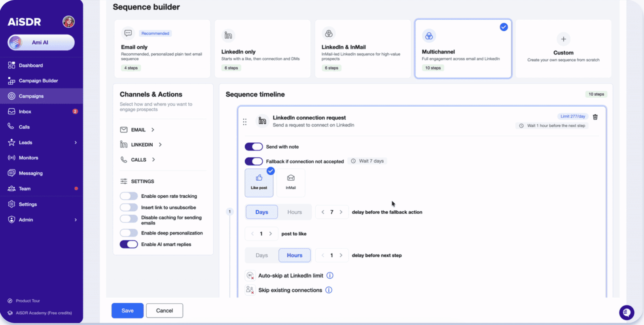This screenshot has width=644, height=325.
Task: Select Hours for delay before next step
Action: pyautogui.click(x=295, y=255)
